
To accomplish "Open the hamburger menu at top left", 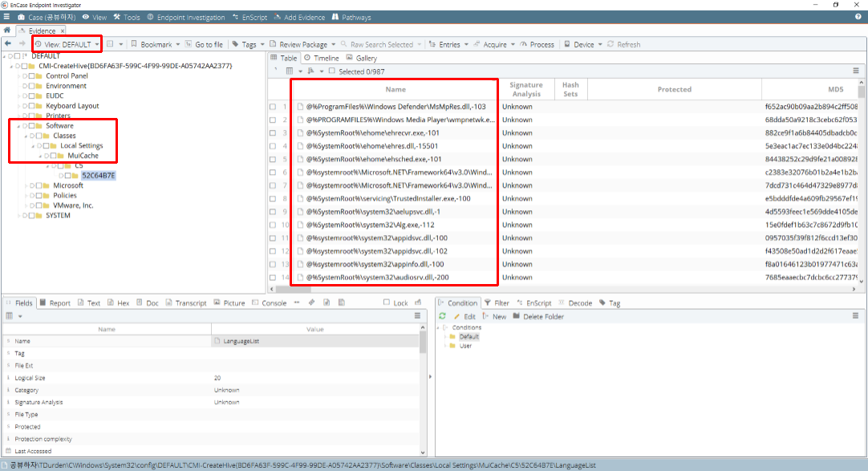I will click(6, 17).
